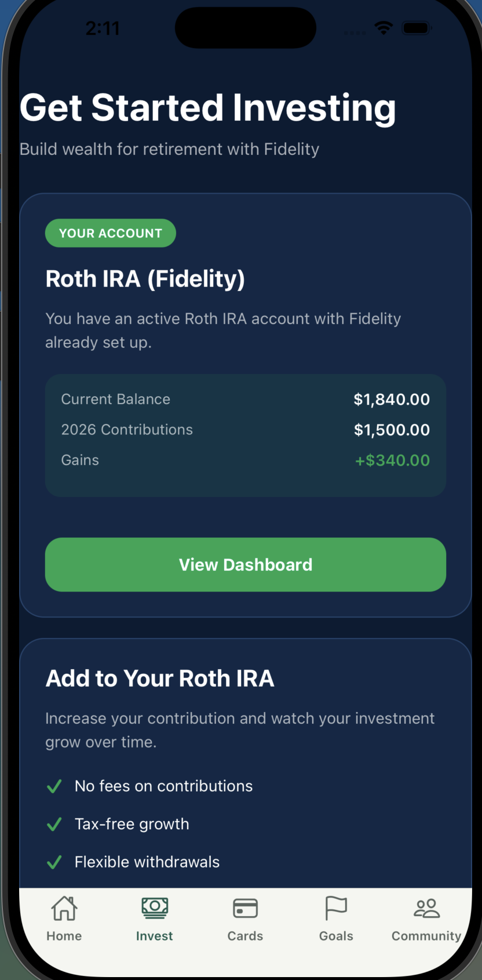Switch to the Community tab label
The width and height of the screenshot is (482, 980).
[x=426, y=936]
